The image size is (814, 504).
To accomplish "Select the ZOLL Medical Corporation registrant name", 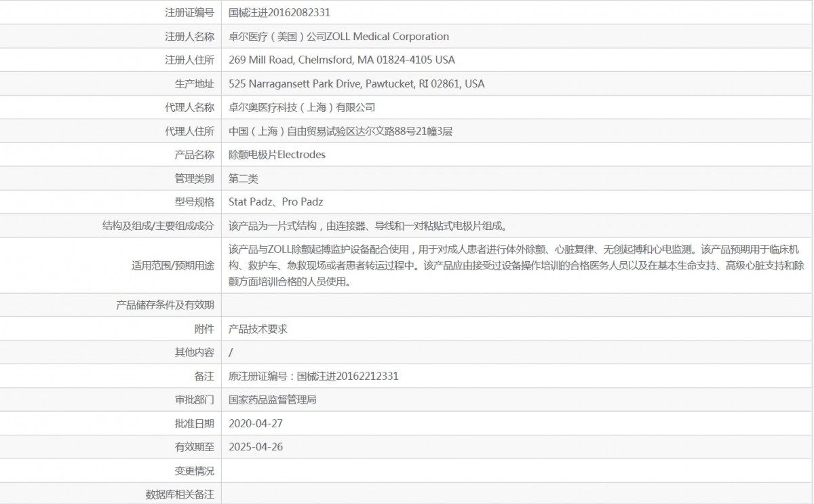I will (338, 37).
